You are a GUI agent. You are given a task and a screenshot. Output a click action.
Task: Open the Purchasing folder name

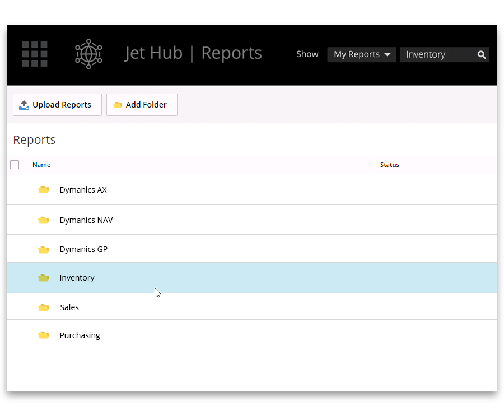[80, 335]
